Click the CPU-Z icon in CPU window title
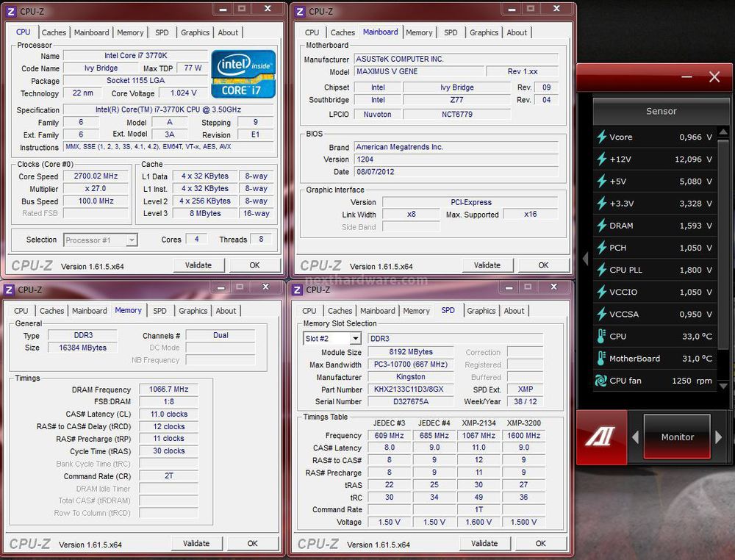Viewport: 735px width, 560px height. pos(11,11)
